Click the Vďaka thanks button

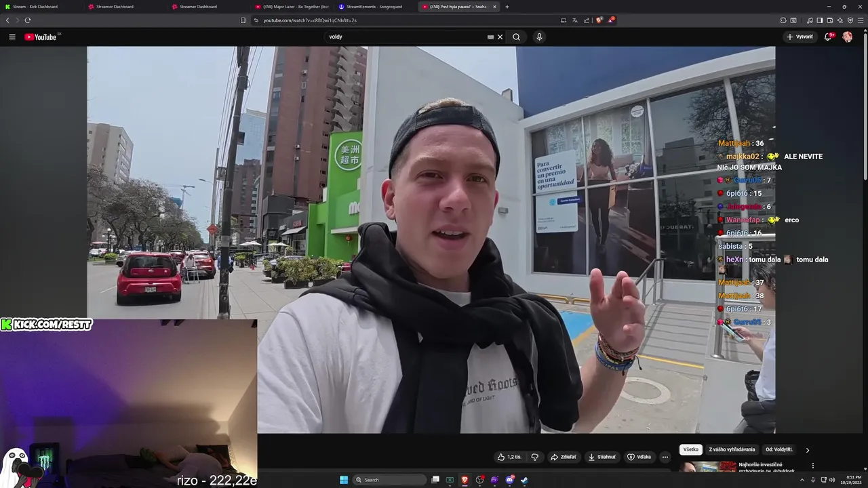[639, 457]
